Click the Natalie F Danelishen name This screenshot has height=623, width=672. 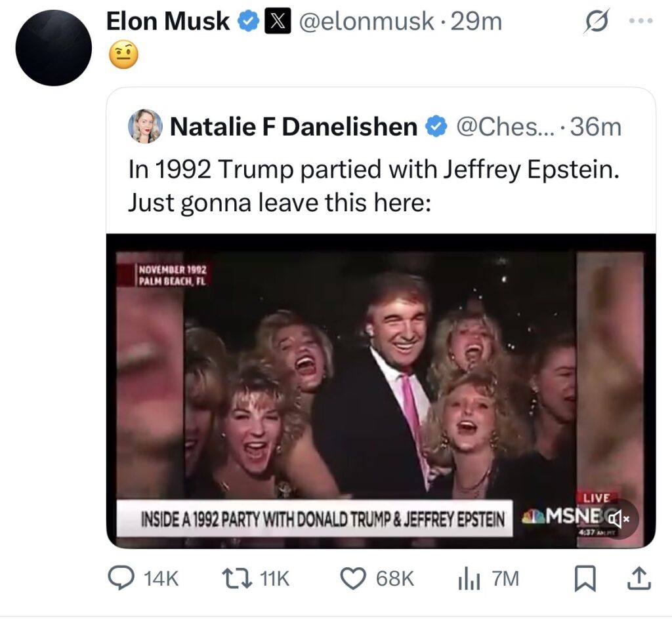click(293, 127)
